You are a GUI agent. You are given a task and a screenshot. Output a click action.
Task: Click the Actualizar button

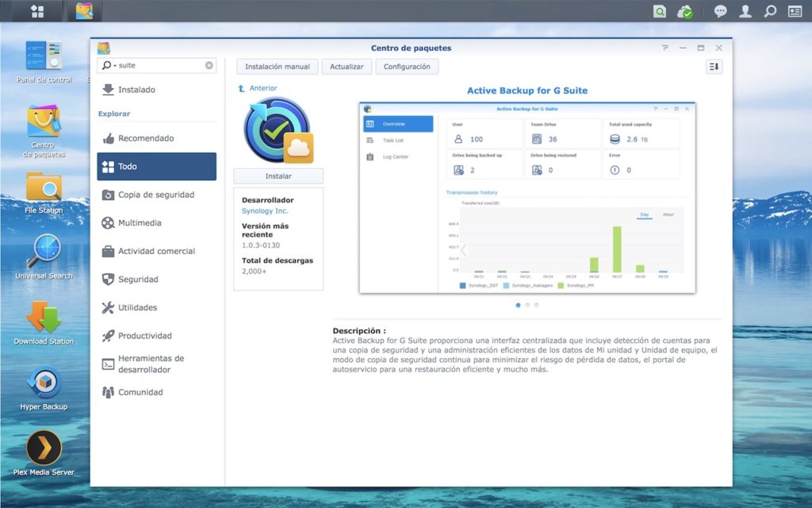[x=347, y=67]
